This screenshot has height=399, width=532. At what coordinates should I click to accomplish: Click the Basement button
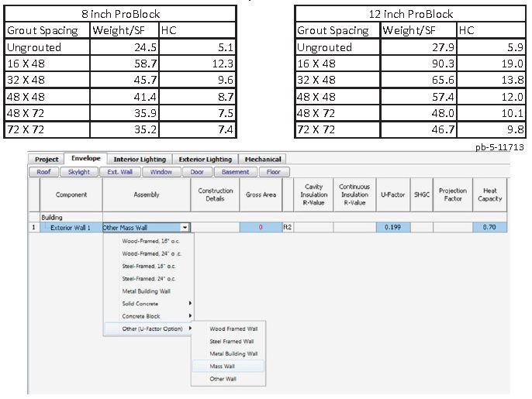pos(235,172)
